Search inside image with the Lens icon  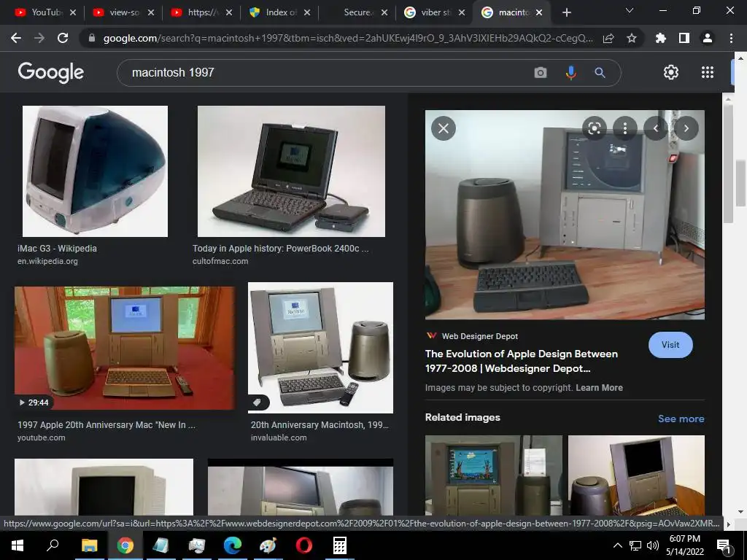(594, 128)
